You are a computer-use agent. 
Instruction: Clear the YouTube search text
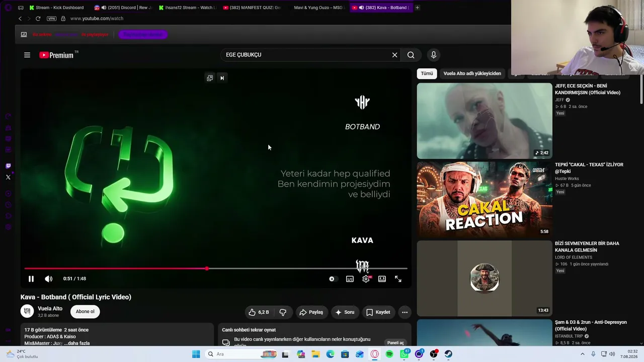click(x=395, y=55)
